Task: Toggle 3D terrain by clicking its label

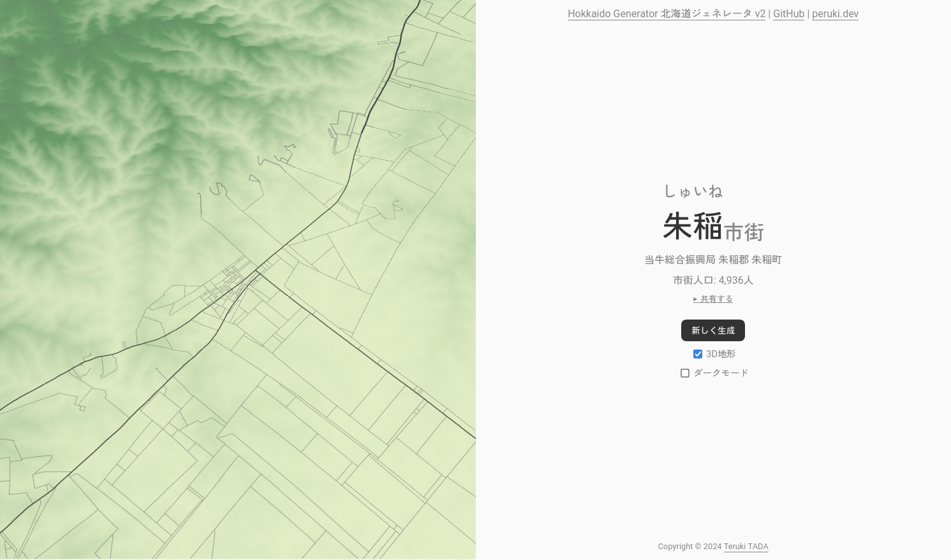Action: [721, 354]
